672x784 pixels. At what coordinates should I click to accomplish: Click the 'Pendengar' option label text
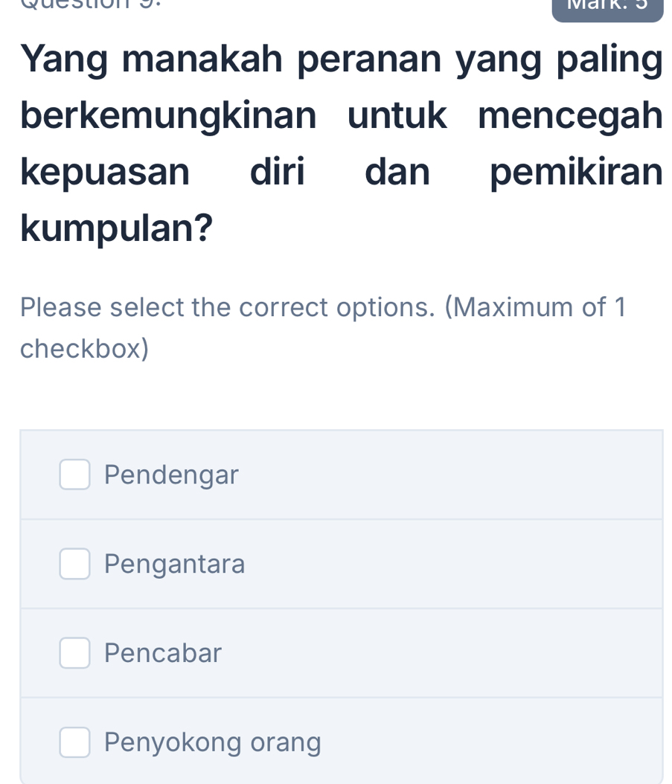(171, 475)
